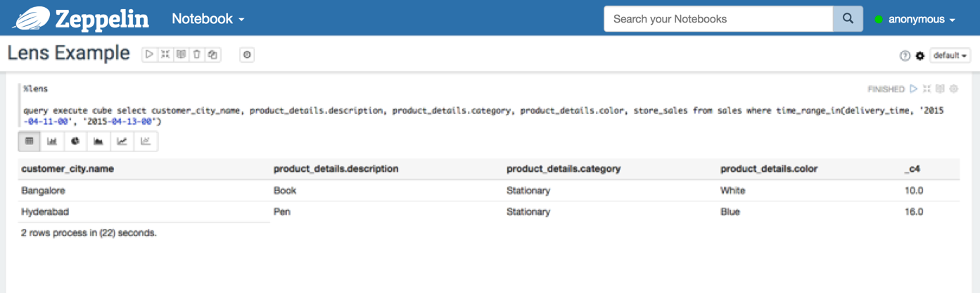Image resolution: width=980 pixels, height=293 pixels.
Task: Clone the Lens Example notebook
Action: tap(212, 54)
